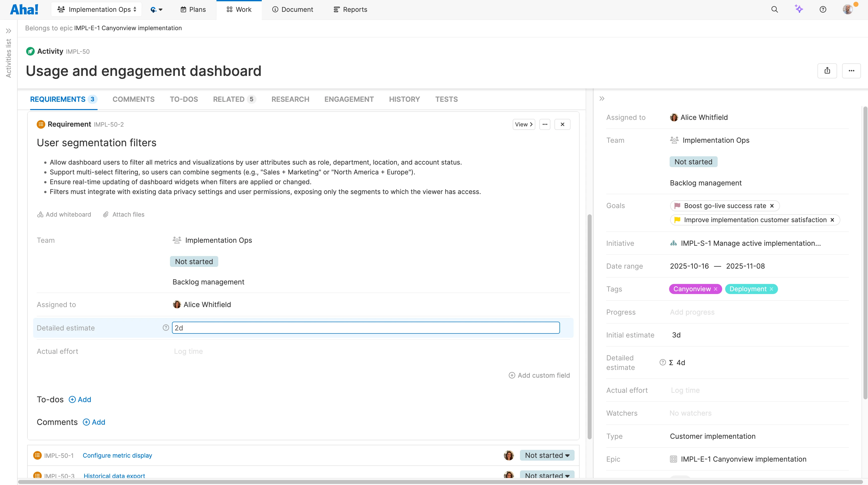
Task: Open the activity more options ellipsis
Action: [851, 71]
